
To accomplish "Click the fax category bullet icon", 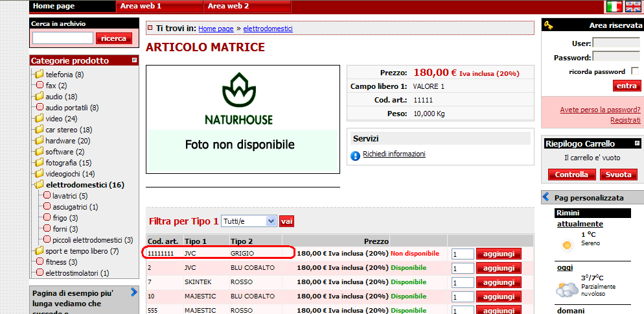I will (x=40, y=85).
